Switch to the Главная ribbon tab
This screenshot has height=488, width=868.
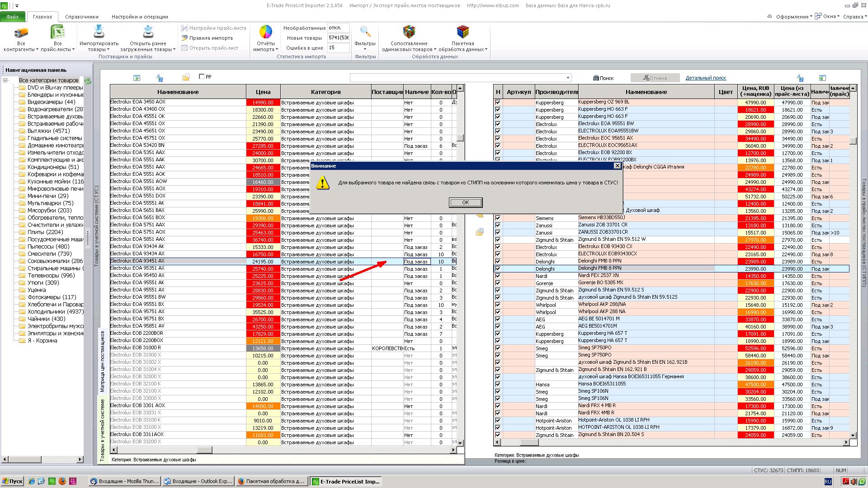click(42, 17)
